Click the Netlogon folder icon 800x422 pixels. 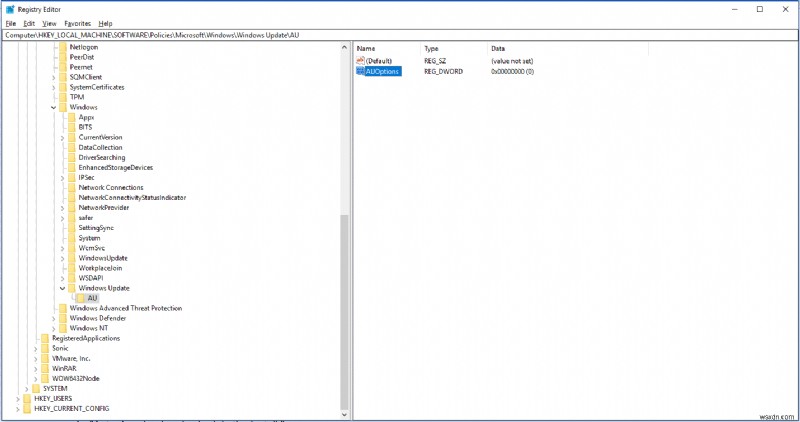63,47
